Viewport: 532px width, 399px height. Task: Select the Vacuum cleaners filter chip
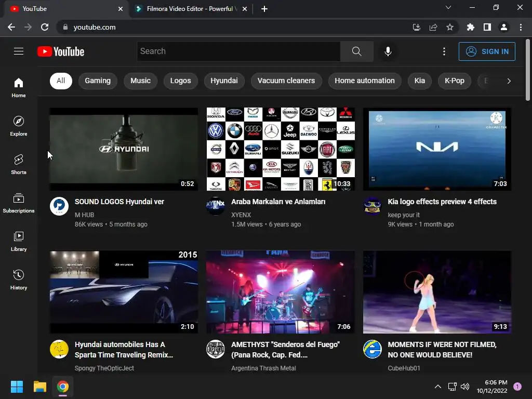point(286,81)
